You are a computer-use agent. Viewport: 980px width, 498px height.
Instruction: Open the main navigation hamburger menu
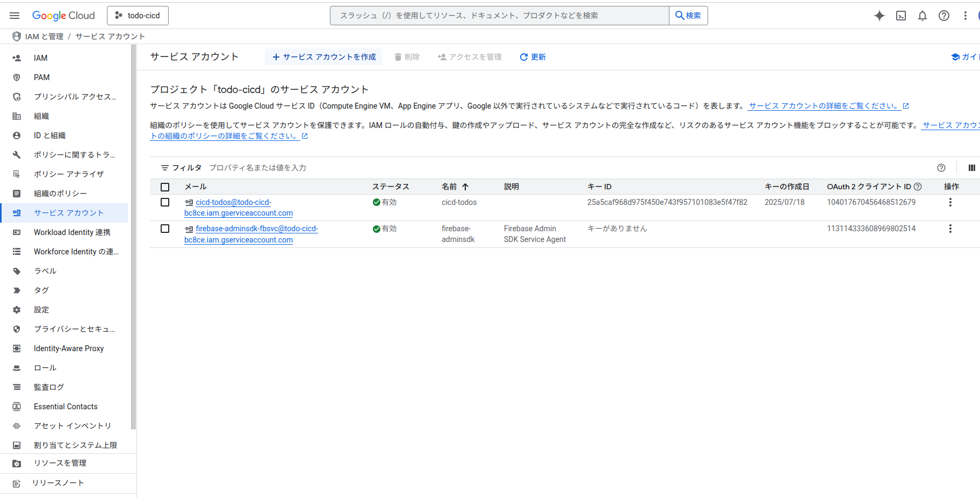tap(15, 16)
